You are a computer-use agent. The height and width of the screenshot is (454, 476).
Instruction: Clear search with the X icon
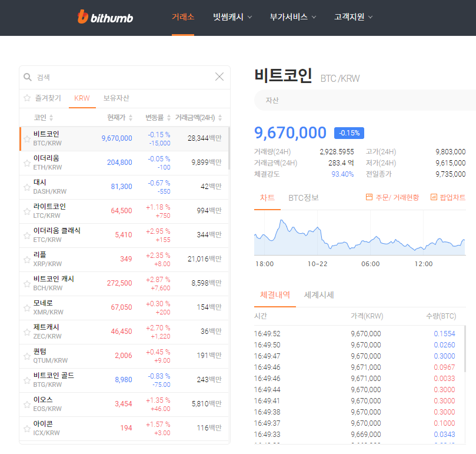tap(219, 77)
